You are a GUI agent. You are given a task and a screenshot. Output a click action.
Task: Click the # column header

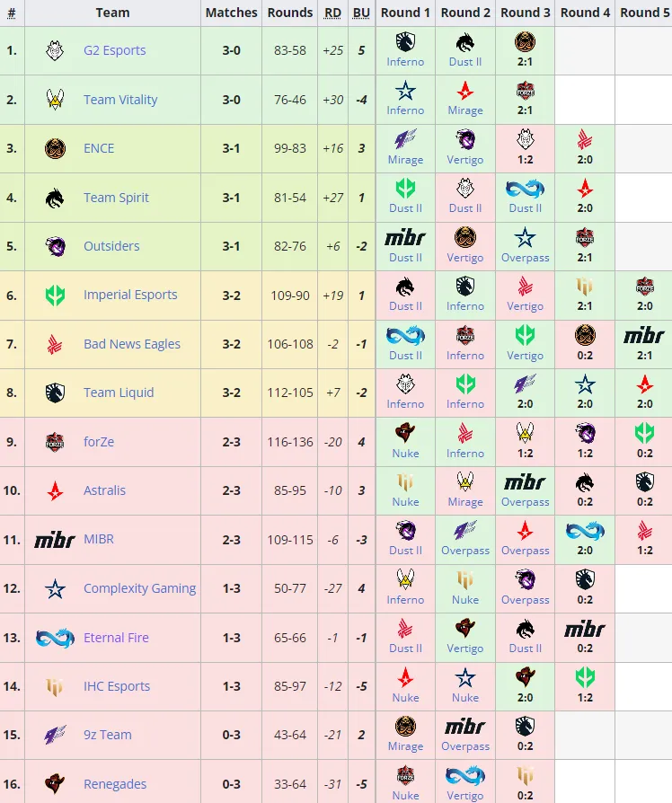[12, 13]
